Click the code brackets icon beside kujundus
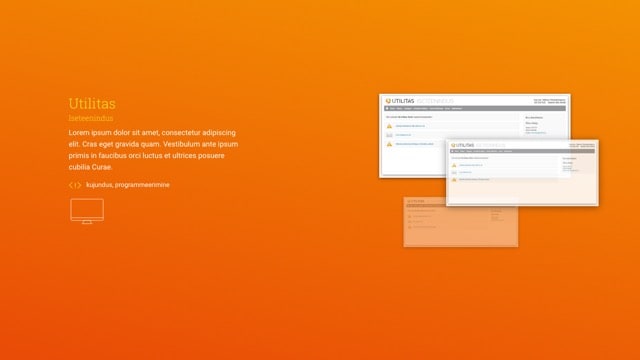Image resolution: width=640 pixels, height=360 pixels. 75,185
